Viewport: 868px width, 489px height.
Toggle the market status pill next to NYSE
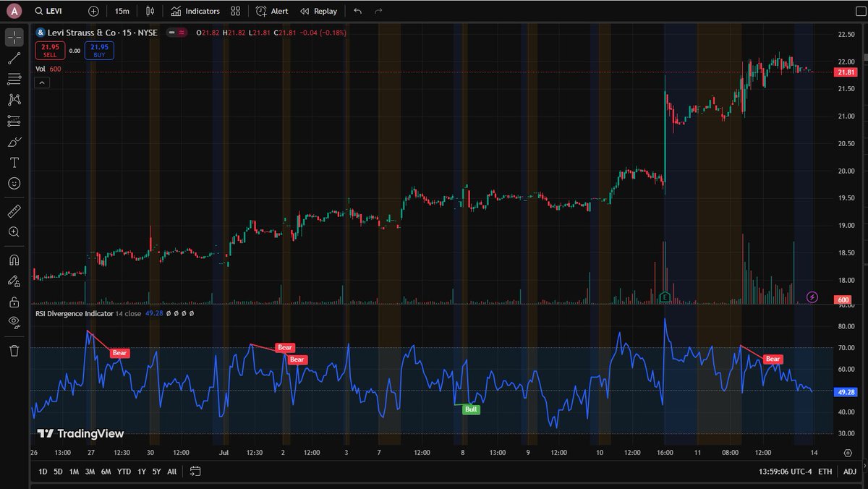177,33
